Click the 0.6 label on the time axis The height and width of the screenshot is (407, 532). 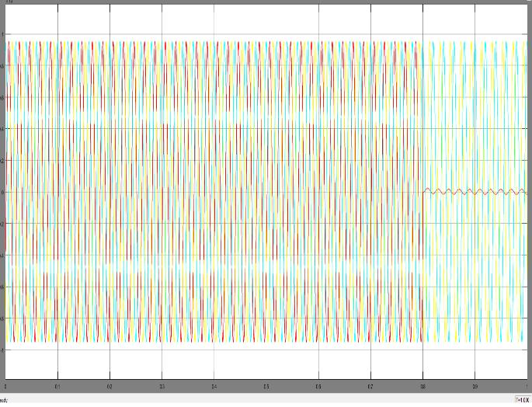(x=318, y=387)
